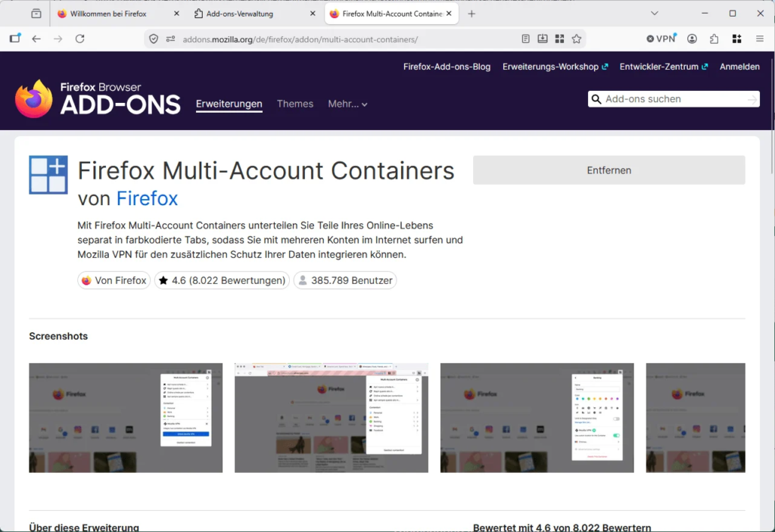The width and height of the screenshot is (775, 532).
Task: Click the Von Firefox badge
Action: [x=114, y=280]
